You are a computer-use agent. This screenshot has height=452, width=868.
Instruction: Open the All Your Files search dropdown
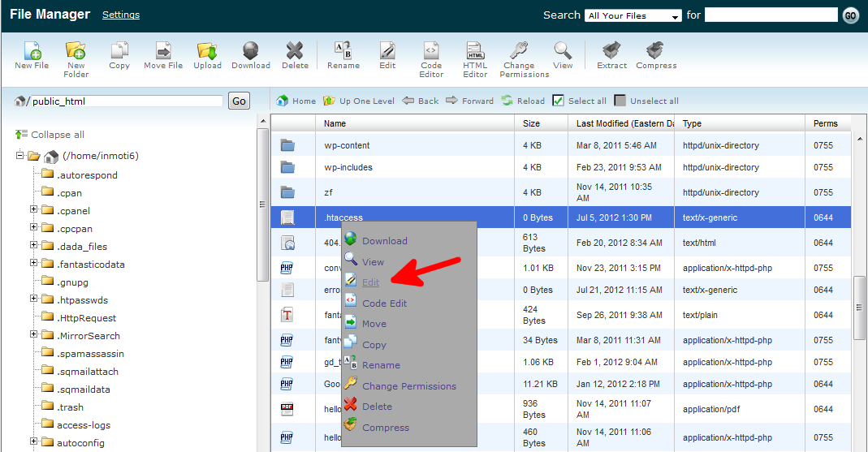(x=633, y=15)
